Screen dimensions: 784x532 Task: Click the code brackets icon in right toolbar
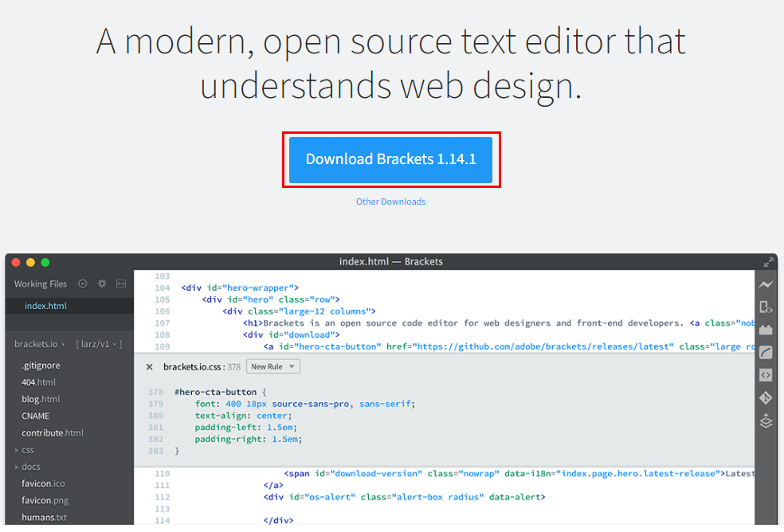(766, 375)
